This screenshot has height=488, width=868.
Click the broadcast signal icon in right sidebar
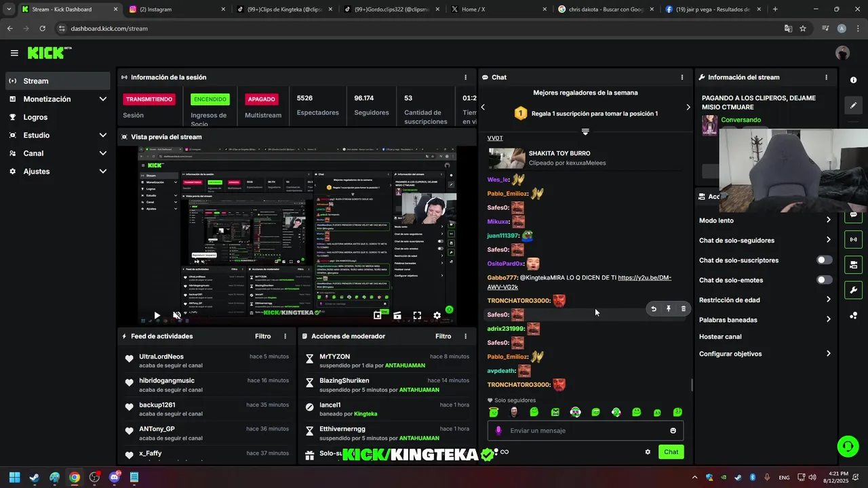(853, 239)
